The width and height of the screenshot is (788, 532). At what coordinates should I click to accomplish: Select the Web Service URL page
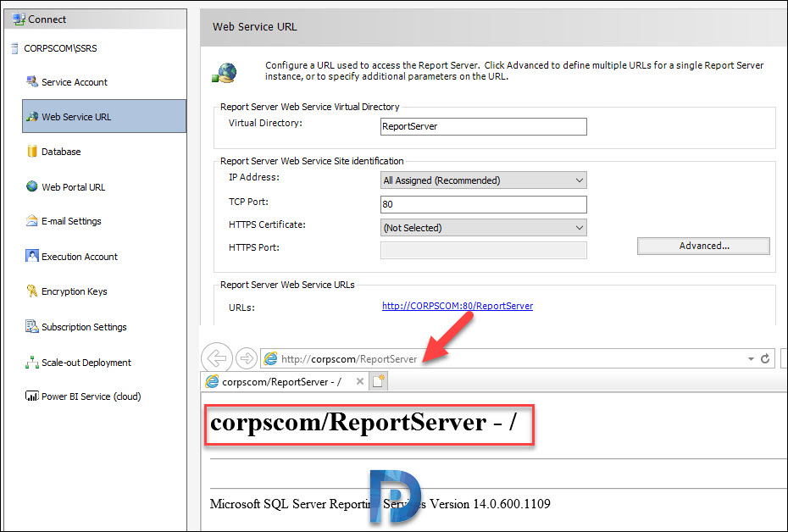coord(104,116)
